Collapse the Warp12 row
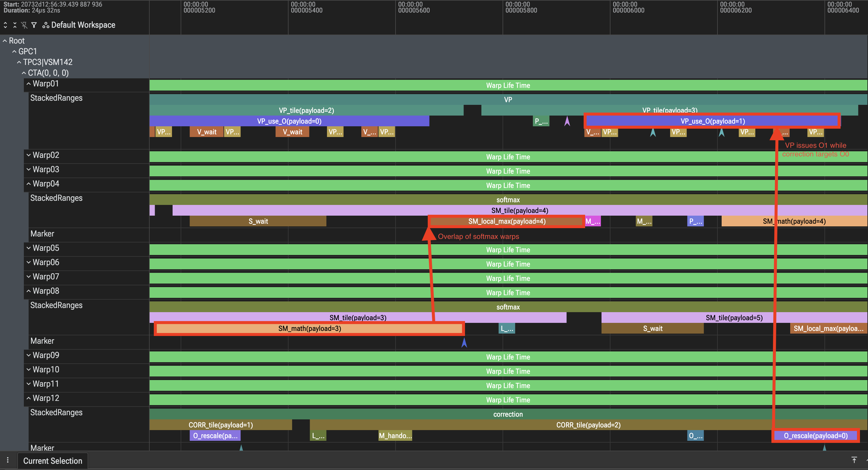This screenshot has height=470, width=868. [29, 398]
